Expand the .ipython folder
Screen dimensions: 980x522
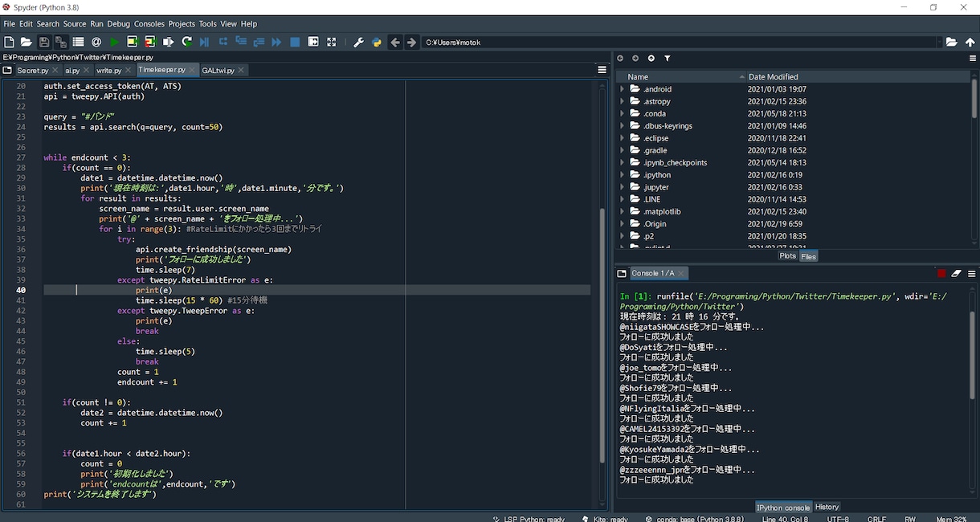click(623, 174)
